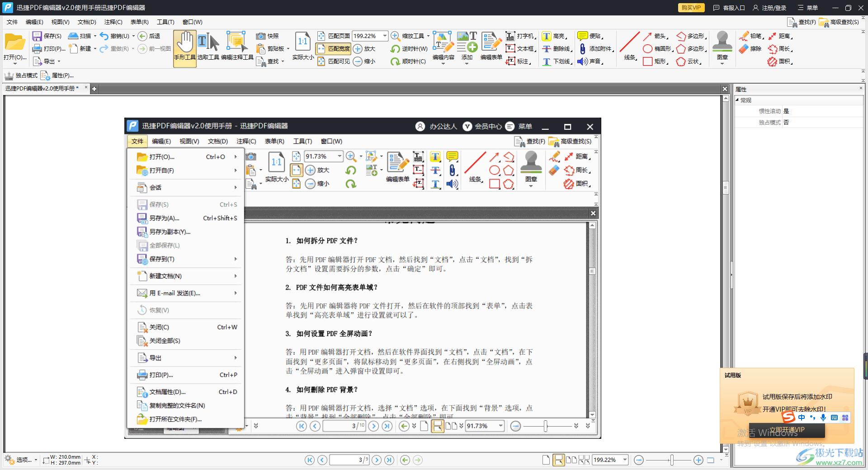Open the 注释(C) menu in main menu bar
This screenshot has height=470, width=868.
pos(113,22)
